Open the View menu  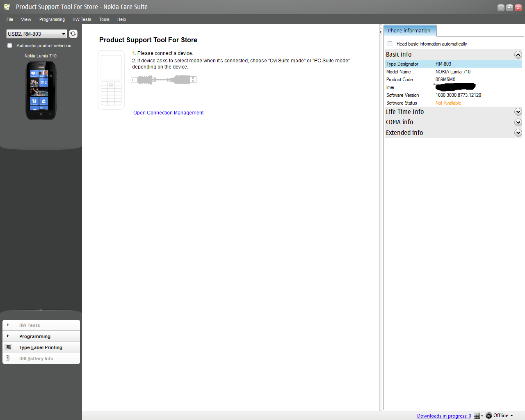coord(26,19)
